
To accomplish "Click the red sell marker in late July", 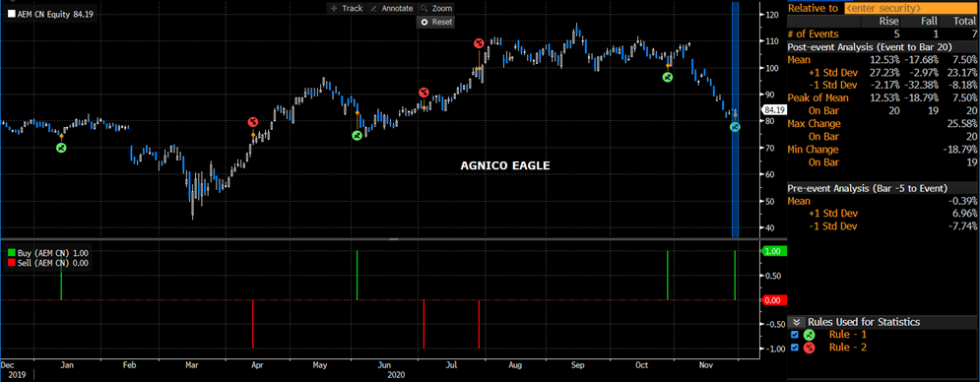I will [478, 43].
